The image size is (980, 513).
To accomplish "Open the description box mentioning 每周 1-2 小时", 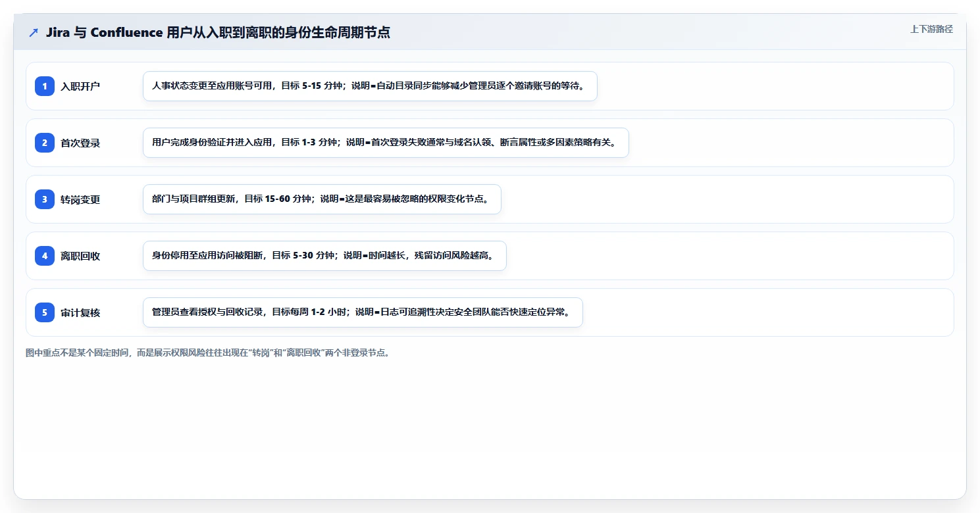I will click(x=363, y=312).
